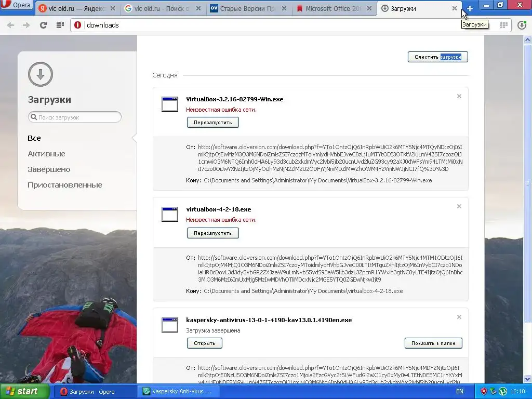Click the green globe tray icon

click(503, 392)
